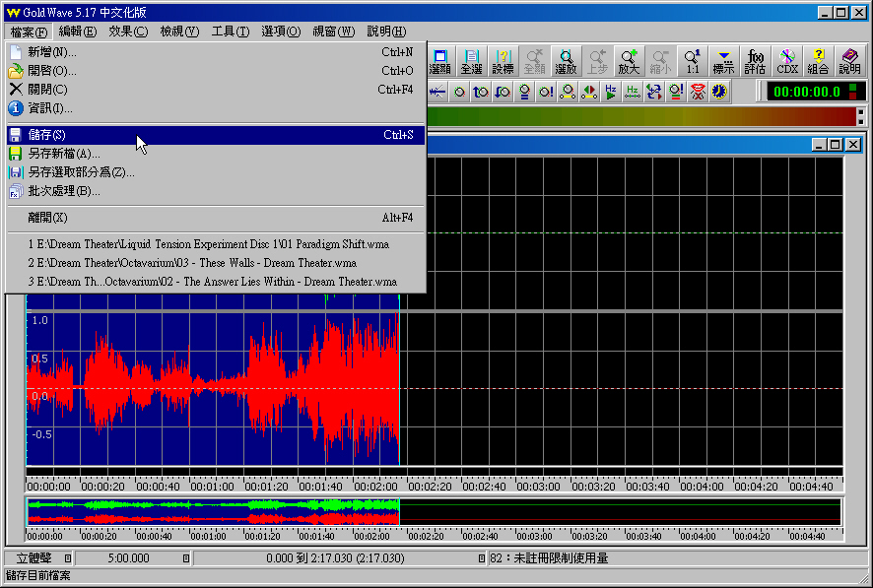The width and height of the screenshot is (873, 588).
Task: Select 另存新檔 (Save As) menu entry
Action: (x=64, y=154)
